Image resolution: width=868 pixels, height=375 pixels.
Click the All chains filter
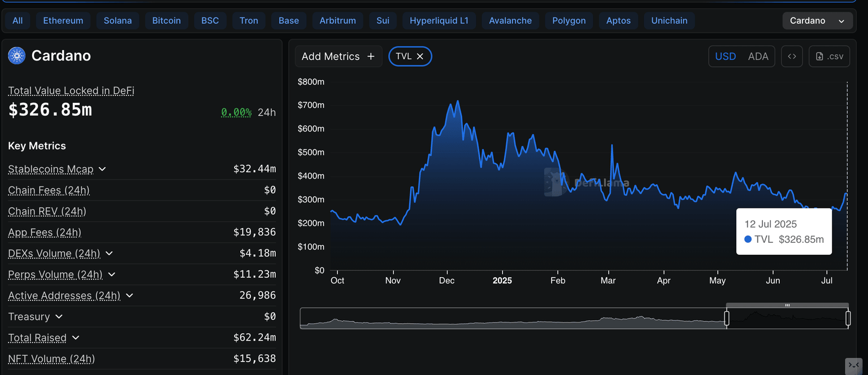18,21
